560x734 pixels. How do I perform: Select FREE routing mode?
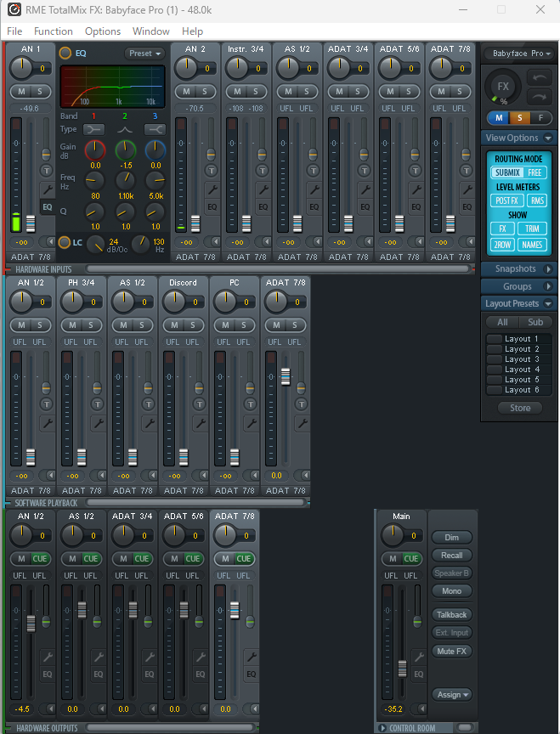point(535,172)
